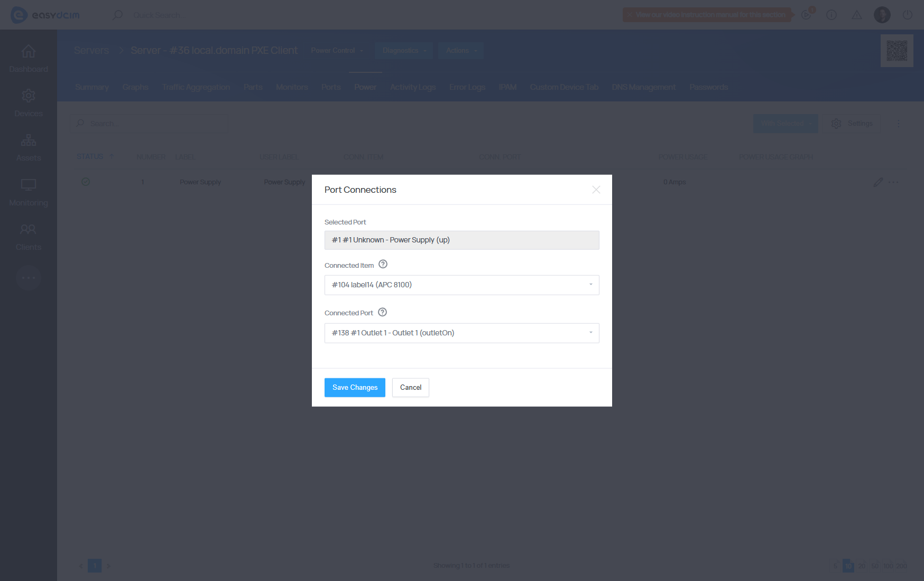Go to next page arrow
Screen dimensions: 924x581
pyautogui.click(x=108, y=566)
